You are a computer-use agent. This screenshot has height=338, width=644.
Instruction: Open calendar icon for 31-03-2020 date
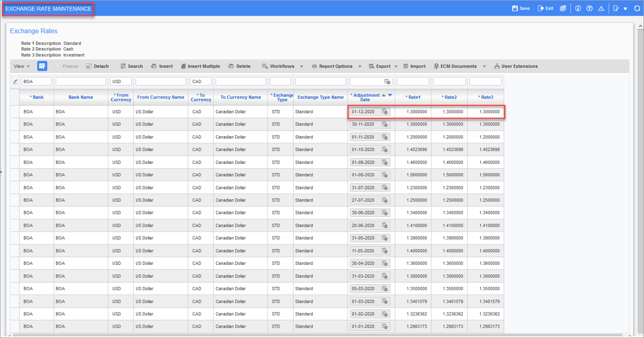click(385, 276)
